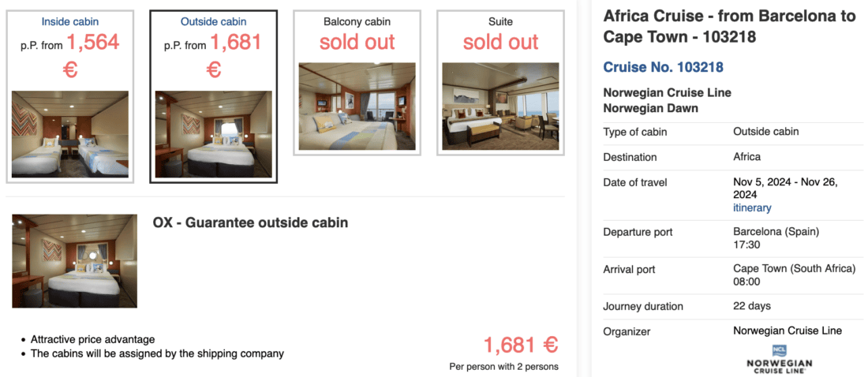Click the Africa Cruise title heading

728,26
